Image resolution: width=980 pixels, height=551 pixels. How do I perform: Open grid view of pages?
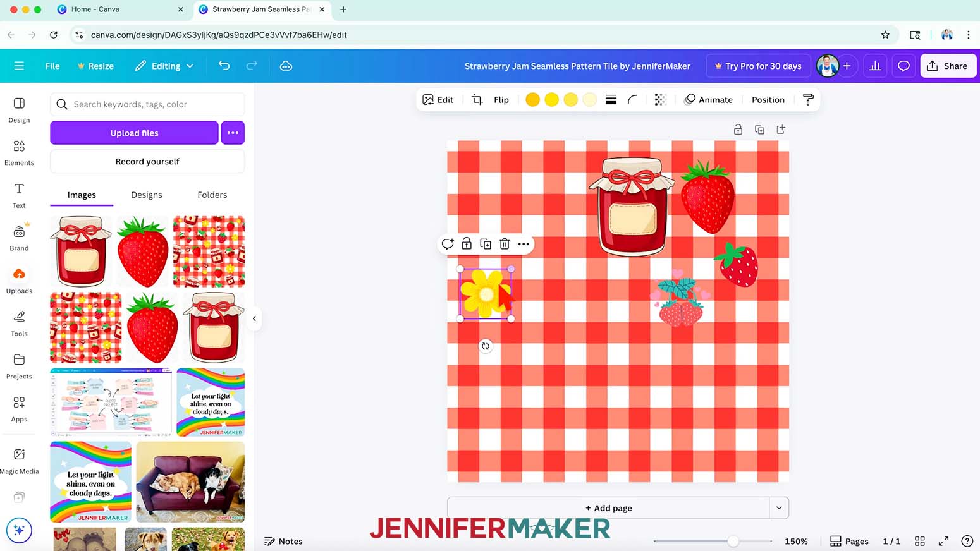pos(920,541)
